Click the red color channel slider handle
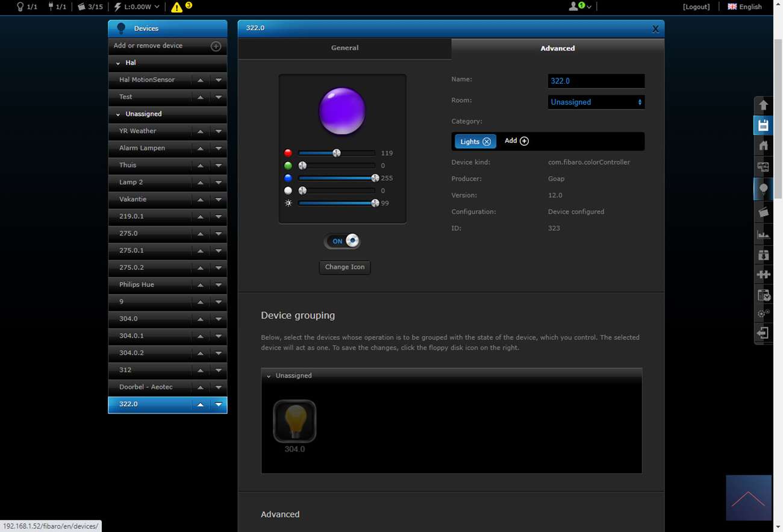This screenshot has height=532, width=783. click(x=337, y=153)
